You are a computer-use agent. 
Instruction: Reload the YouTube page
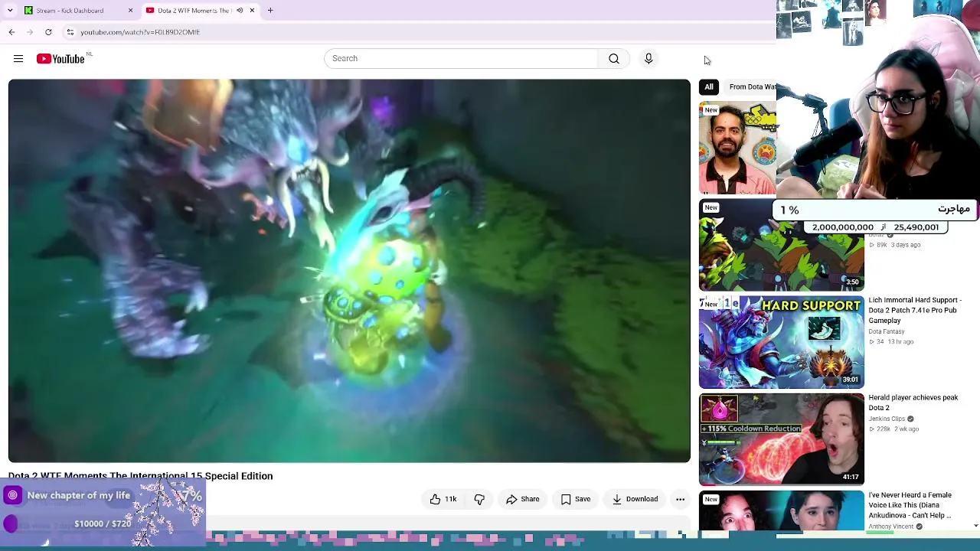[x=48, y=32]
